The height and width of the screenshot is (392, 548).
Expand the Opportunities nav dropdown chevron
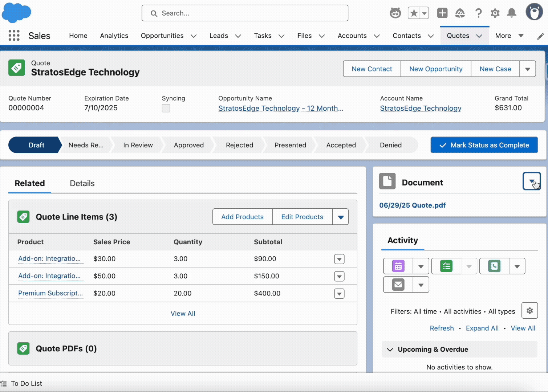(x=194, y=36)
